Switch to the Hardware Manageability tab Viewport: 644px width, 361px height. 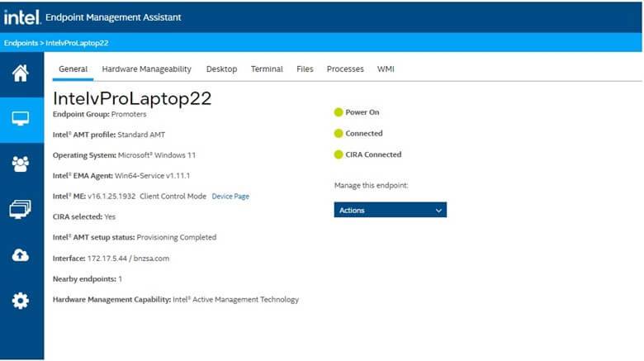click(x=147, y=69)
